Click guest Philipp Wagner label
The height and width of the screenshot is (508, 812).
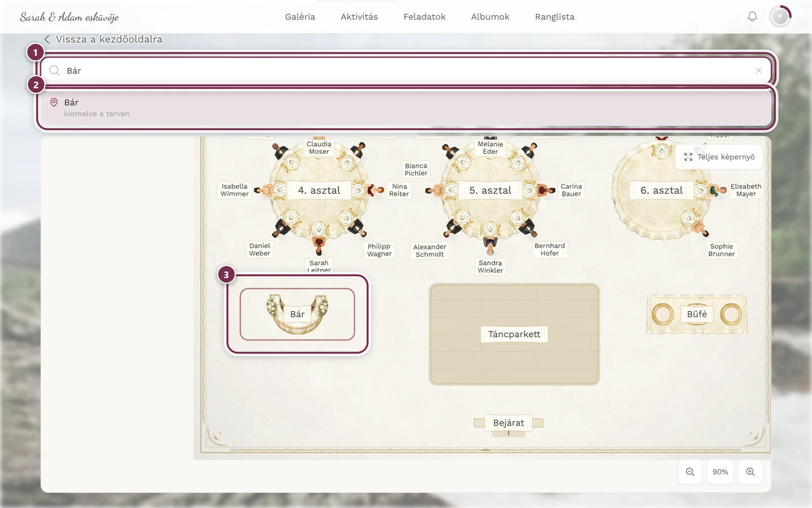[x=379, y=250]
